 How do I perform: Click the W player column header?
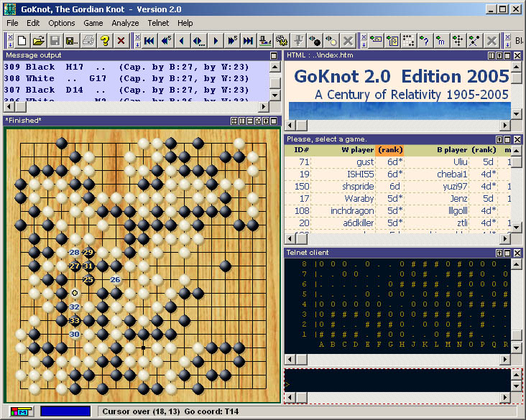pos(358,150)
